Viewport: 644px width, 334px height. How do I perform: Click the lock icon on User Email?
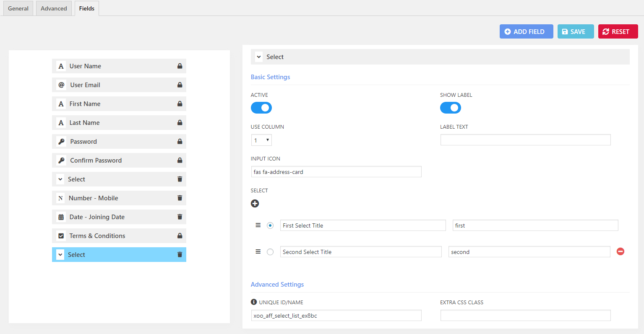(x=180, y=85)
